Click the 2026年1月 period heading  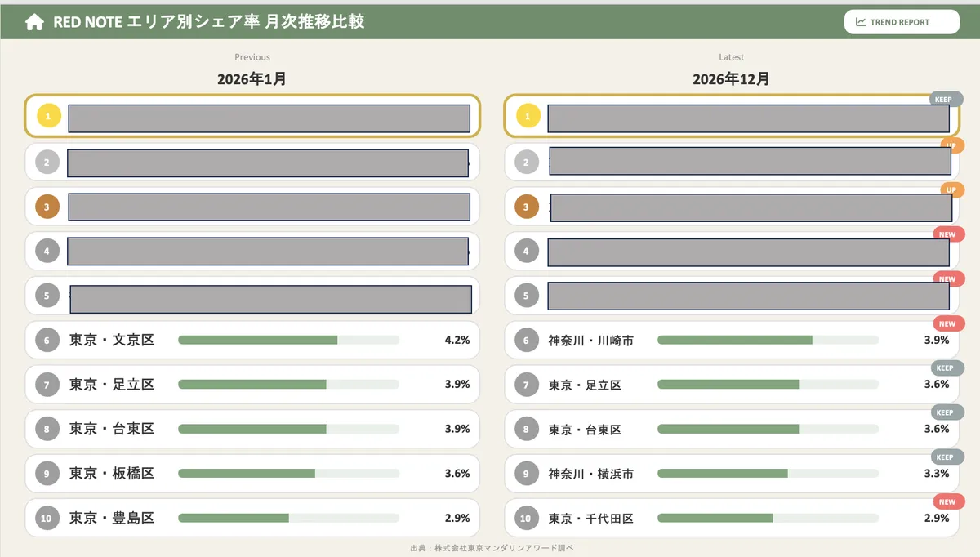252,79
